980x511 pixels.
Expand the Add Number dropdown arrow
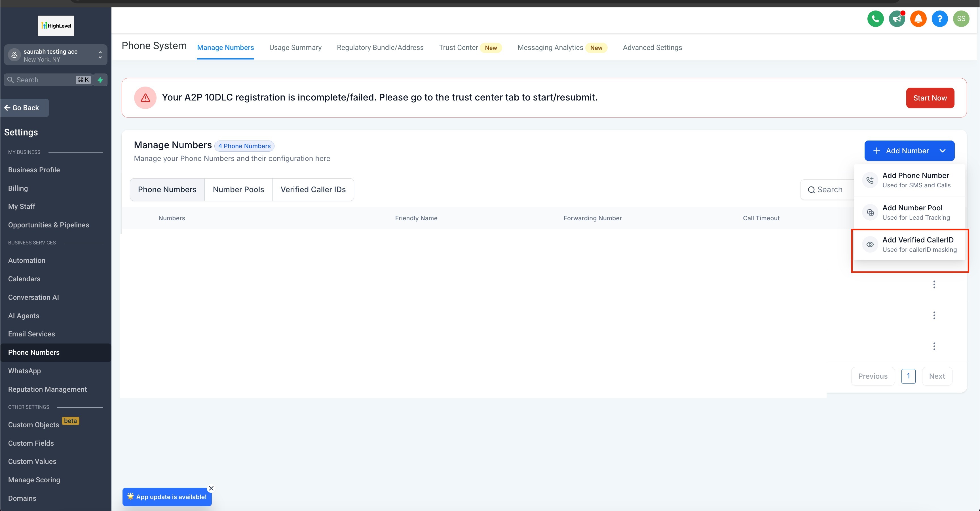coord(942,151)
